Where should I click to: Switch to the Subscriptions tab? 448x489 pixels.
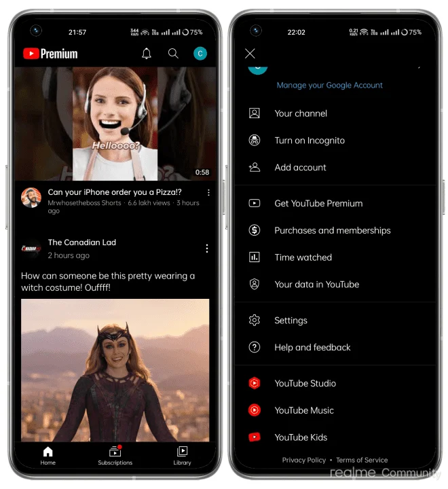coord(115,456)
